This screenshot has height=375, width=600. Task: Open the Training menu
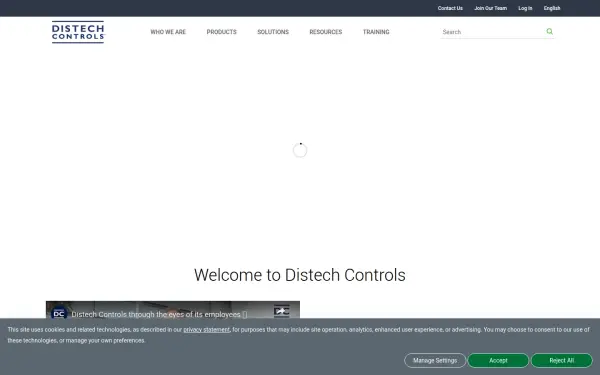(376, 32)
